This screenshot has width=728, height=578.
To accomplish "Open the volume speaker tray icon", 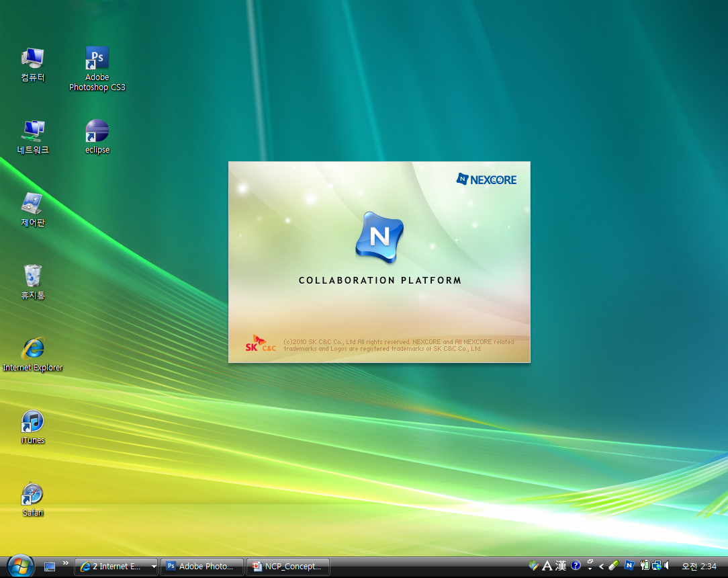I will tap(667, 565).
